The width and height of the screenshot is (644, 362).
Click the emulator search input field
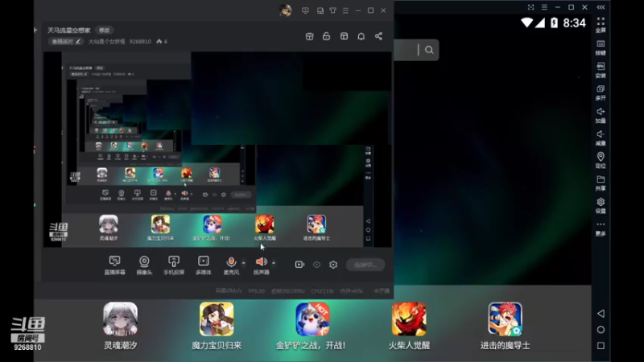click(x=406, y=50)
